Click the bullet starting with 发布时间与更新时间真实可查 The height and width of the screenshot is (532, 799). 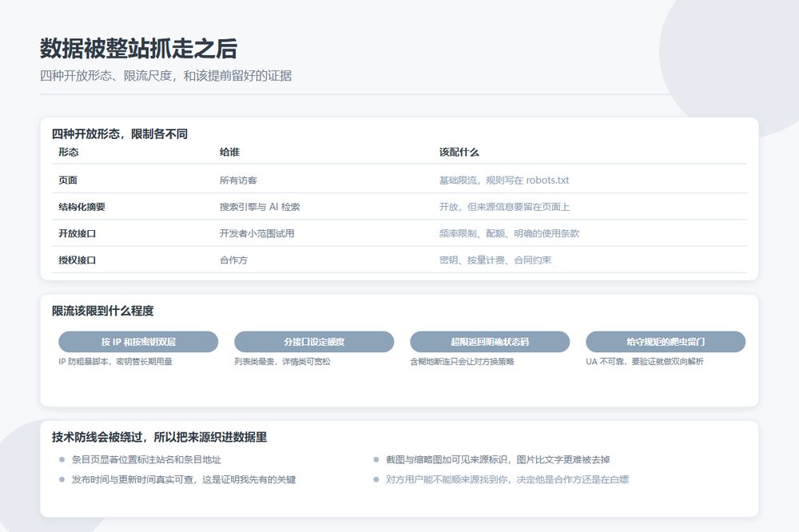click(184, 479)
